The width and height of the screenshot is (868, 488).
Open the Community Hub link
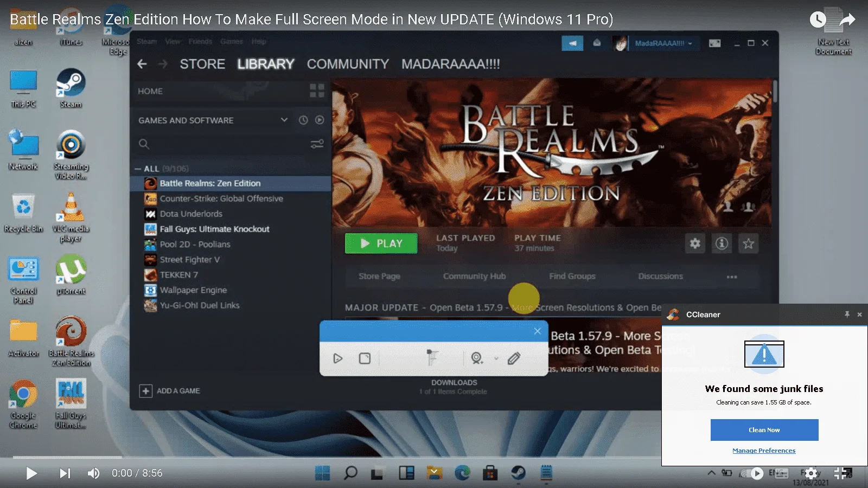point(474,276)
